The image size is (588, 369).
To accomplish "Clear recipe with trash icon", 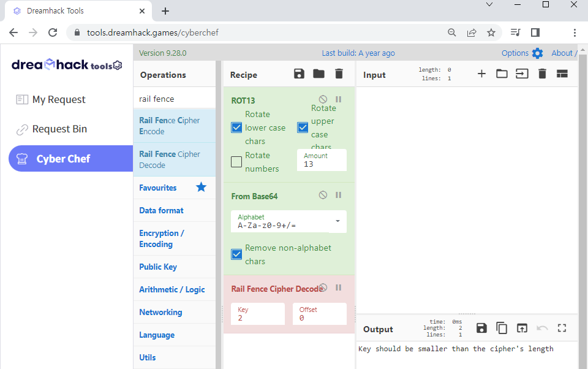I will (339, 74).
